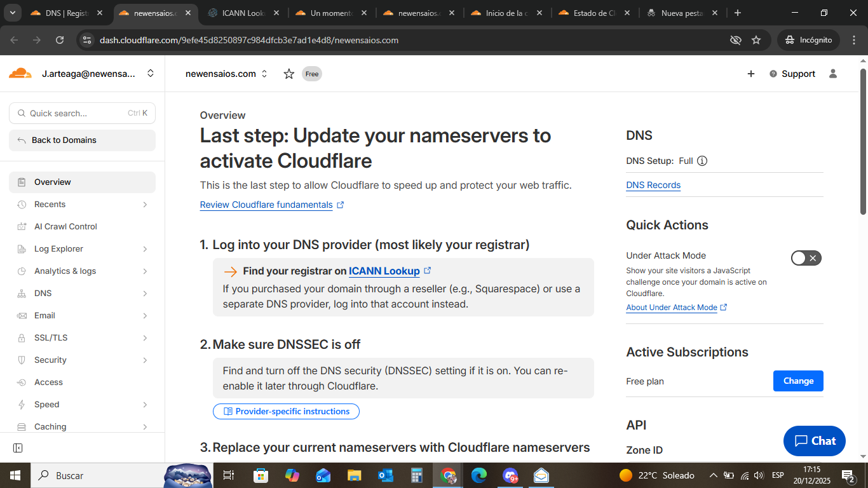Open AI Crawl Control in the sidebar
This screenshot has height=488, width=868.
click(x=82, y=227)
